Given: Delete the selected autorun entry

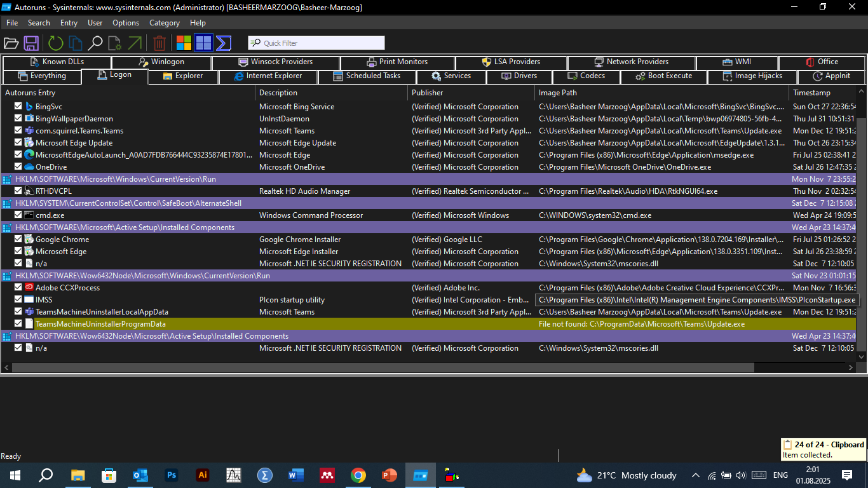Looking at the screenshot, I should point(159,43).
